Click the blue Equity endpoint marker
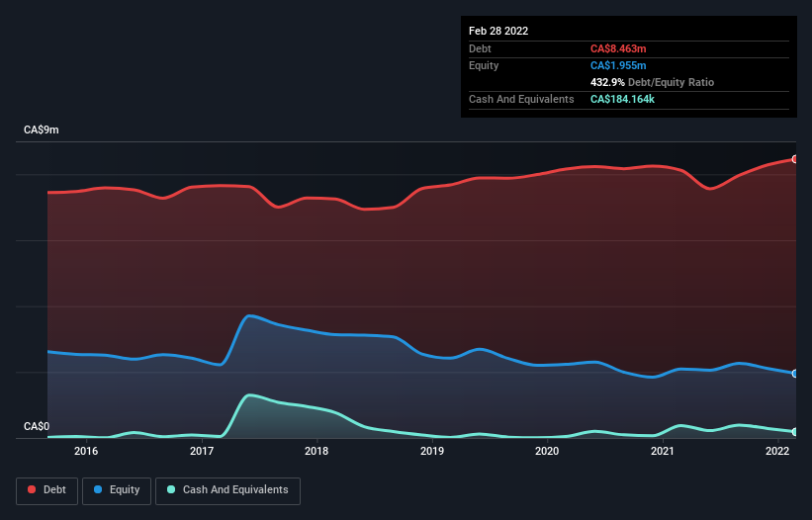Viewport: 812px width, 520px height. pyautogui.click(x=795, y=374)
